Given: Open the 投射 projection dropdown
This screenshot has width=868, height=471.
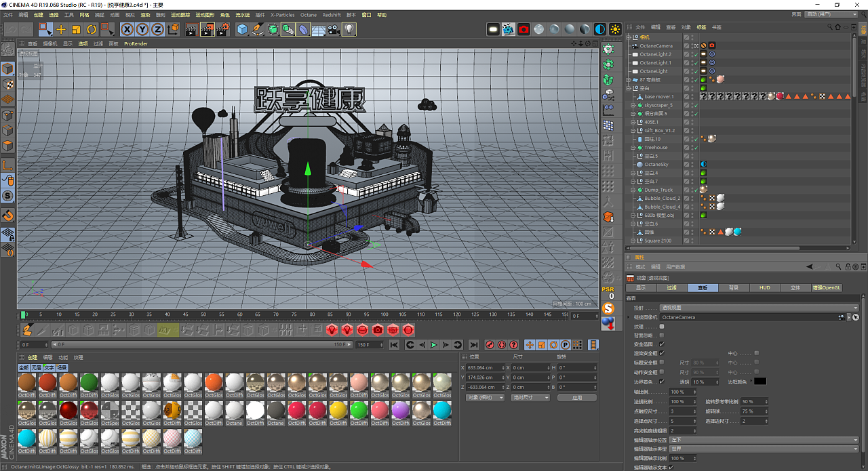Looking at the screenshot, I should pos(759,308).
